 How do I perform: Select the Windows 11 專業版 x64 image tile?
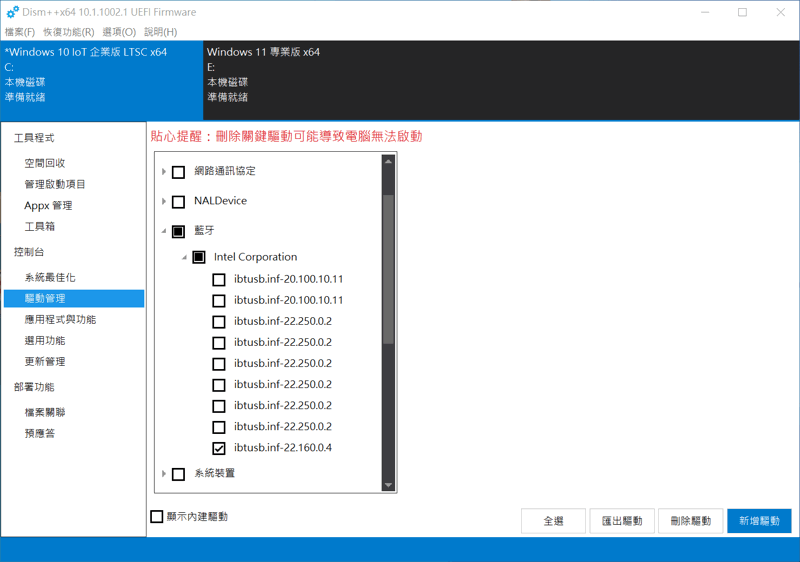(x=501, y=80)
